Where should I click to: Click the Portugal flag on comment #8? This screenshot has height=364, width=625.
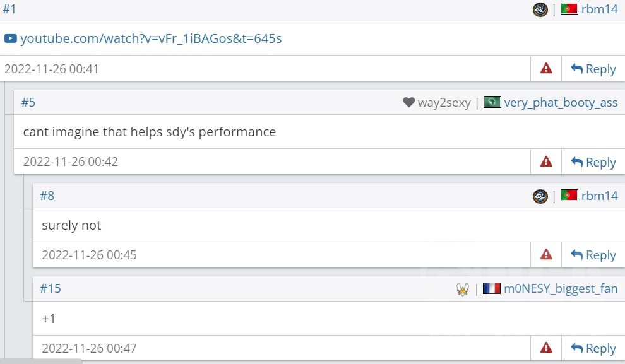click(x=569, y=196)
